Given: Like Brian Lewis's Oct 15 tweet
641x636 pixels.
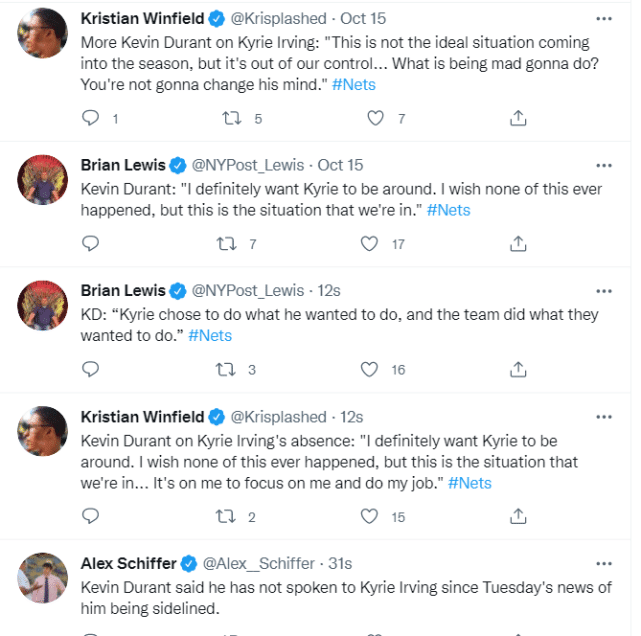Looking at the screenshot, I should (370, 243).
